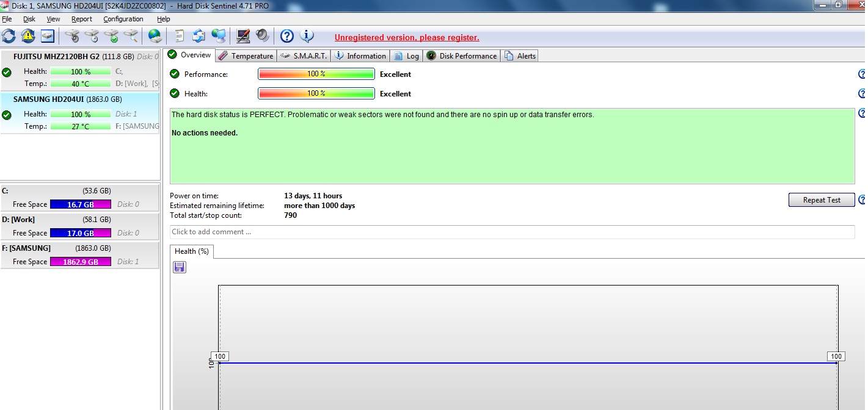868x410 pixels.
Task: Click the FUJITSU temperature 40 °C bar
Action: tap(81, 84)
